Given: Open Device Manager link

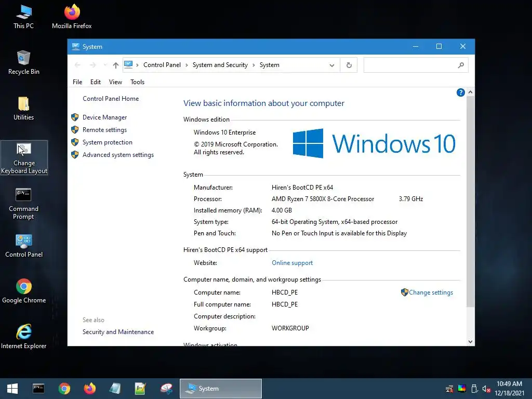Looking at the screenshot, I should click(x=104, y=117).
